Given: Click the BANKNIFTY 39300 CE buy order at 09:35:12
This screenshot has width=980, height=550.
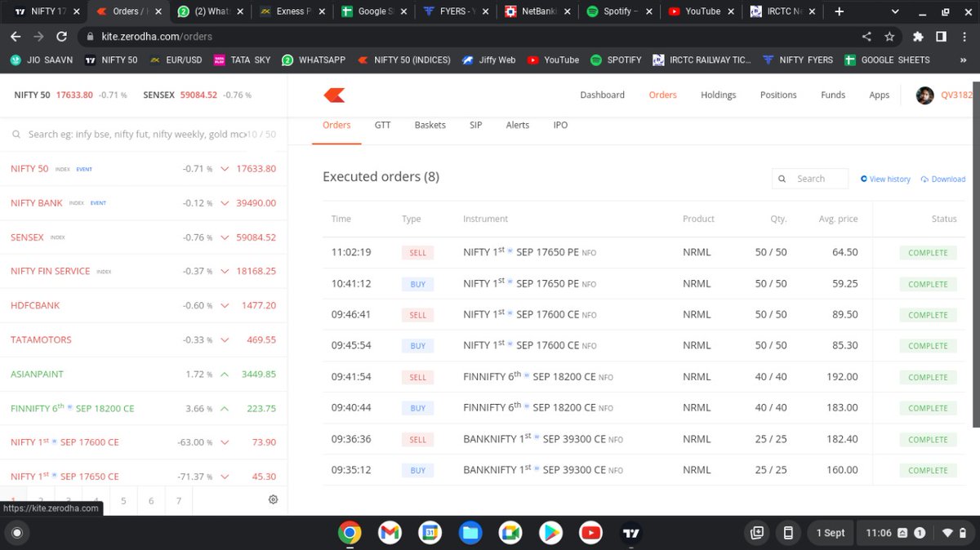Looking at the screenshot, I should pos(644,470).
